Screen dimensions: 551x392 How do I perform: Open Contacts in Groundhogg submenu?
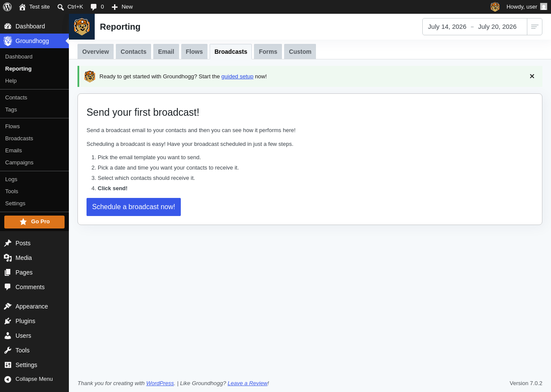34,98
